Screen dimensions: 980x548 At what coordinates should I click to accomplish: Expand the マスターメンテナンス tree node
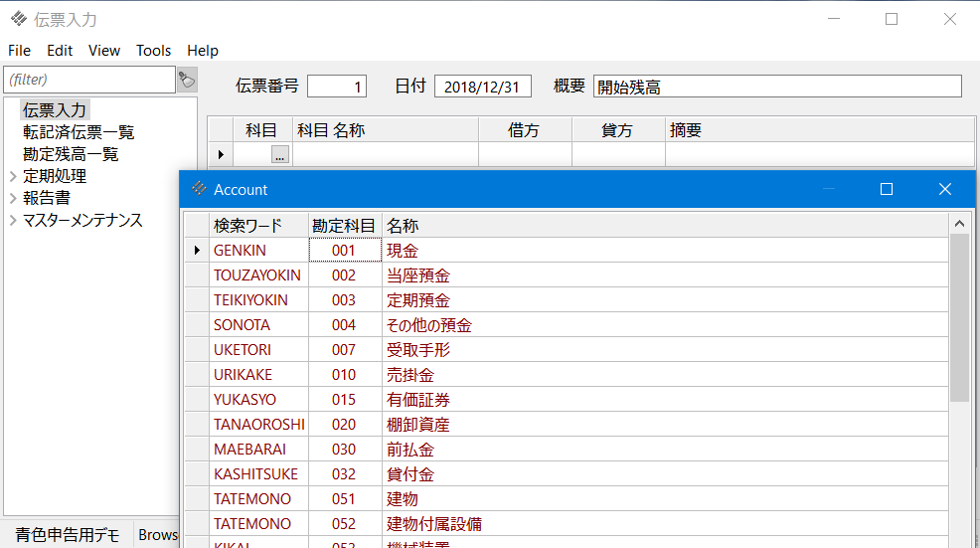[13, 220]
